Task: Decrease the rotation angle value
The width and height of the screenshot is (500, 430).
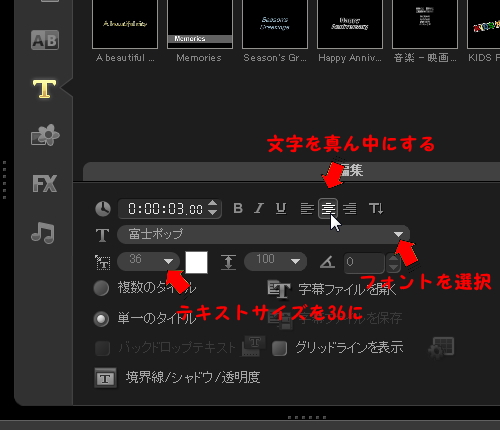Action: (393, 267)
